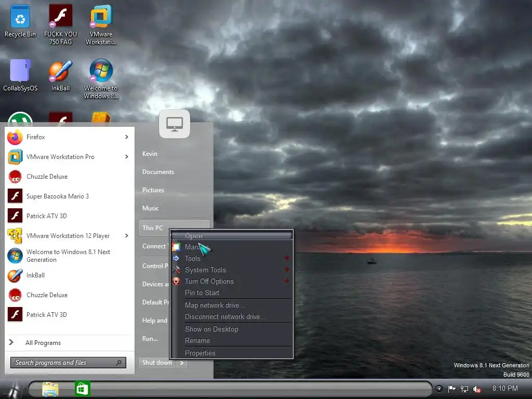The image size is (532, 399).
Task: Expand VMware Workstation 12 Player jump list
Action: coord(127,236)
